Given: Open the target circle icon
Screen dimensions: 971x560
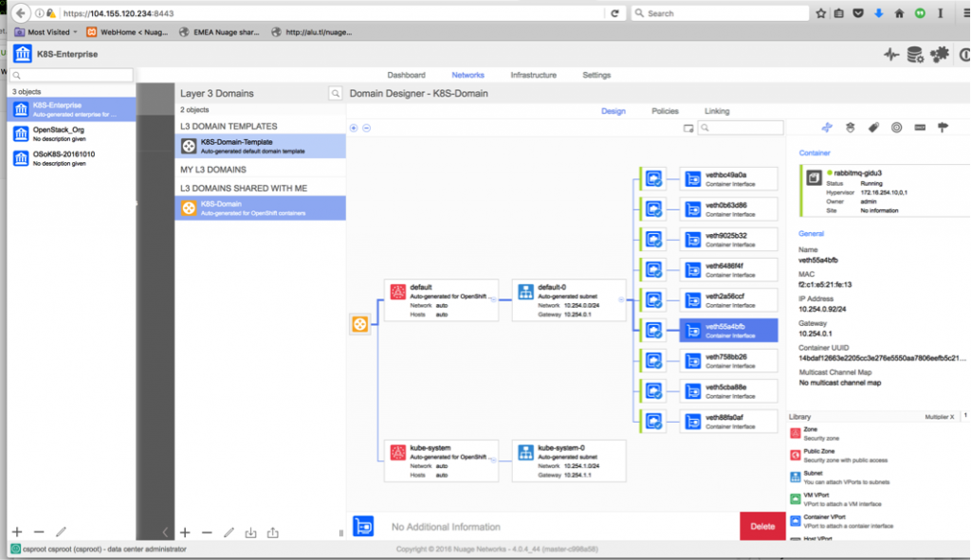Looking at the screenshot, I should pos(896,128).
